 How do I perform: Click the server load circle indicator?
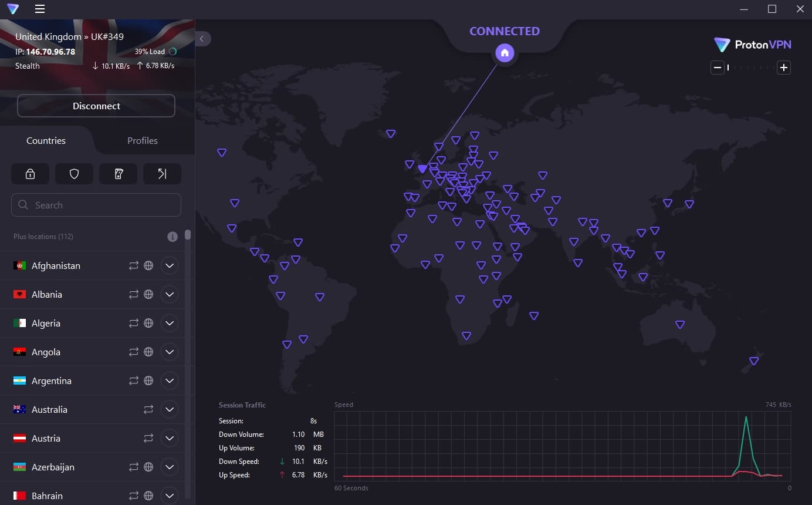[x=172, y=52]
